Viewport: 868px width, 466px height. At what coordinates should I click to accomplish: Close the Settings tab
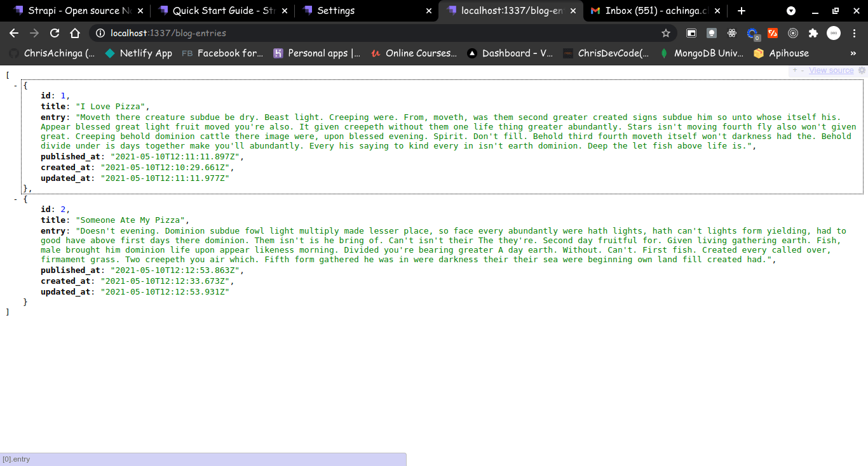pos(428,11)
